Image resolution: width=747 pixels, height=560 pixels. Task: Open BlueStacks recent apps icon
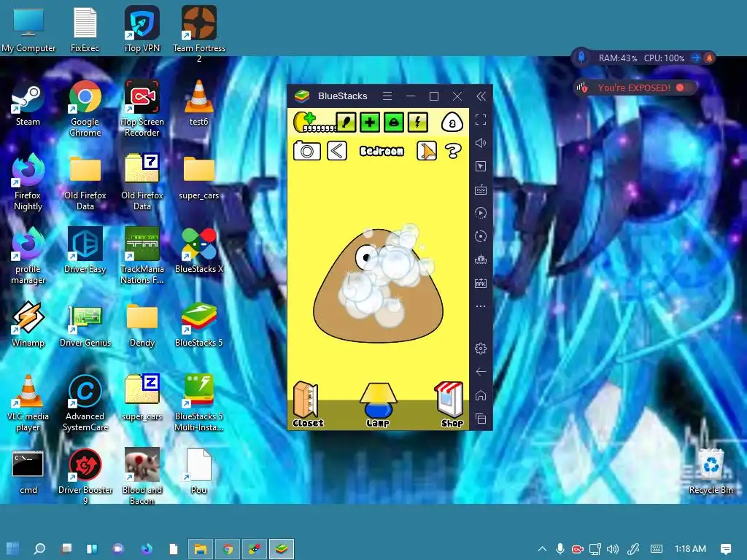point(481,419)
